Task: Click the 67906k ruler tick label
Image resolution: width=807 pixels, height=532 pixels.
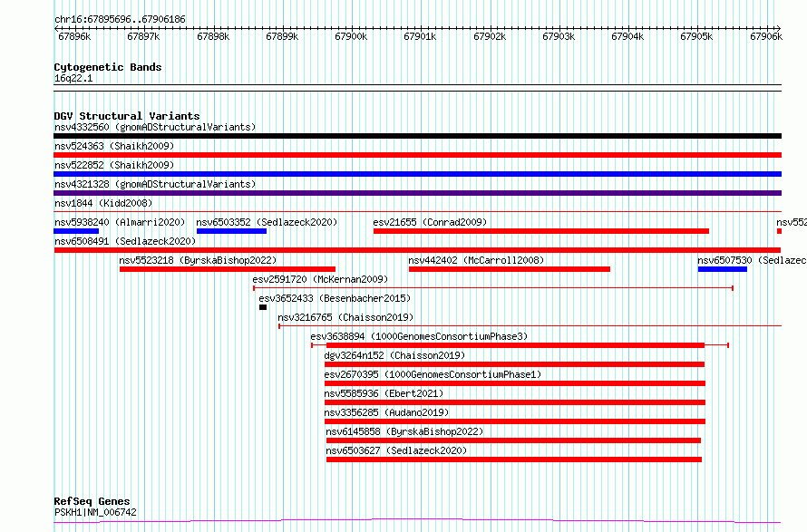Action: pyautogui.click(x=766, y=36)
